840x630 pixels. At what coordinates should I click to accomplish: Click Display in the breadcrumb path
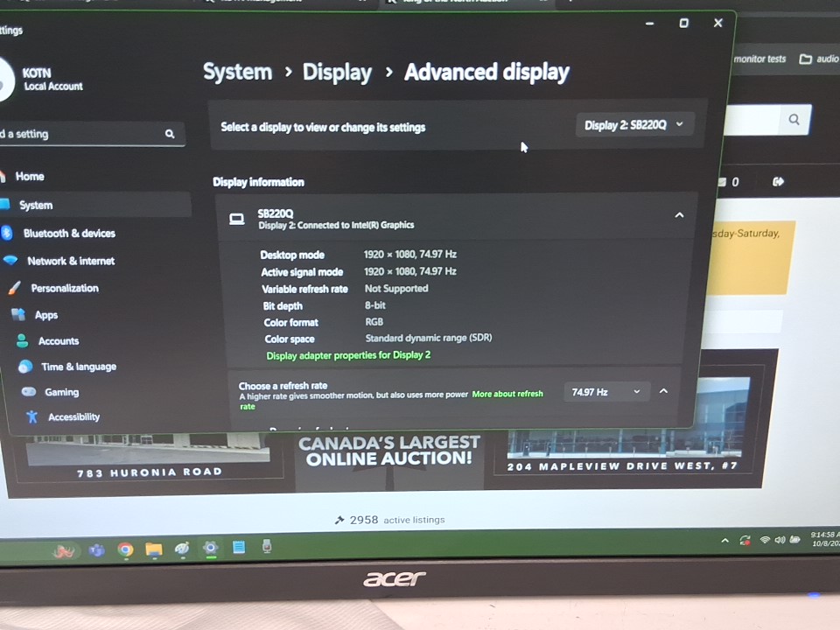[337, 72]
